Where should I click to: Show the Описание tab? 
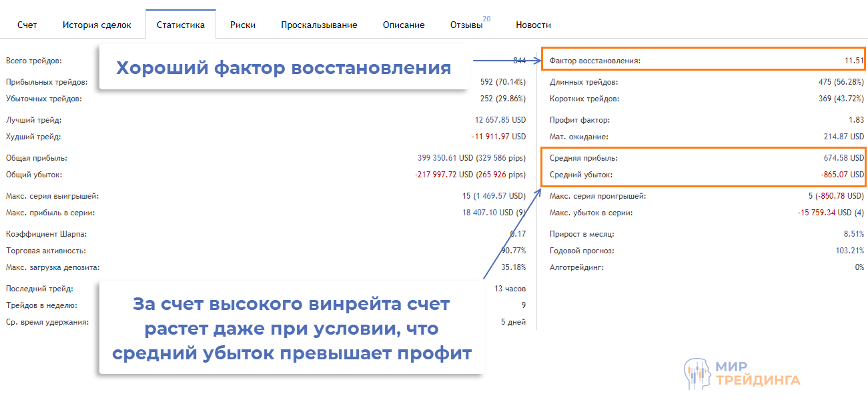(404, 25)
